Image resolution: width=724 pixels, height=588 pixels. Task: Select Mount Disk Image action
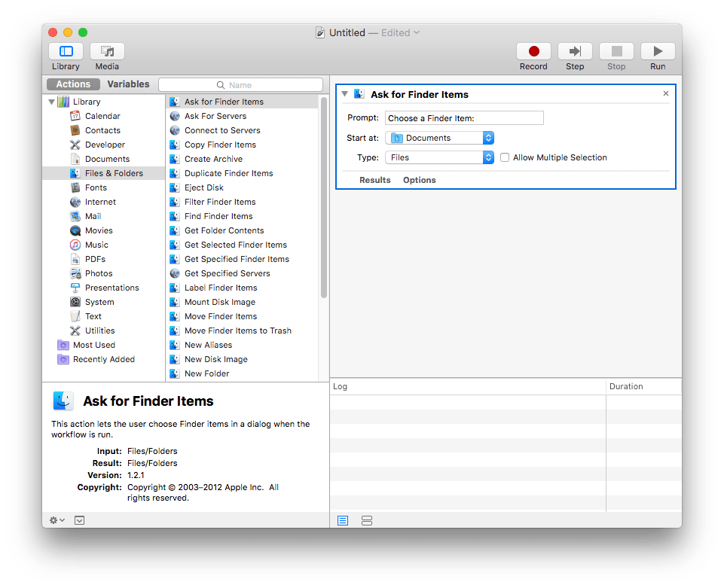point(242,302)
